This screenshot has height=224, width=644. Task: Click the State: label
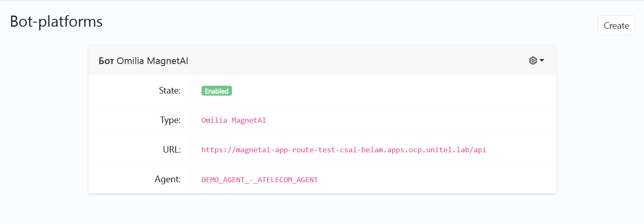point(170,90)
